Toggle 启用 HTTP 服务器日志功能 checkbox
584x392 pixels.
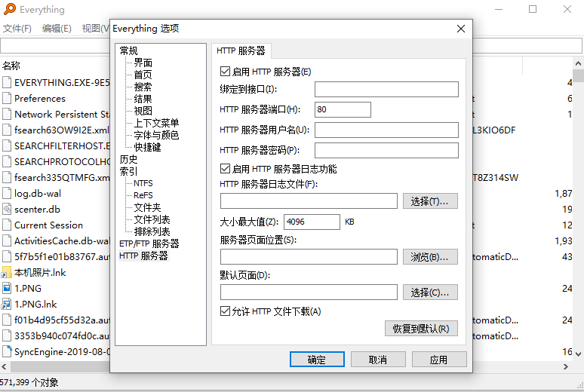tap(225, 169)
